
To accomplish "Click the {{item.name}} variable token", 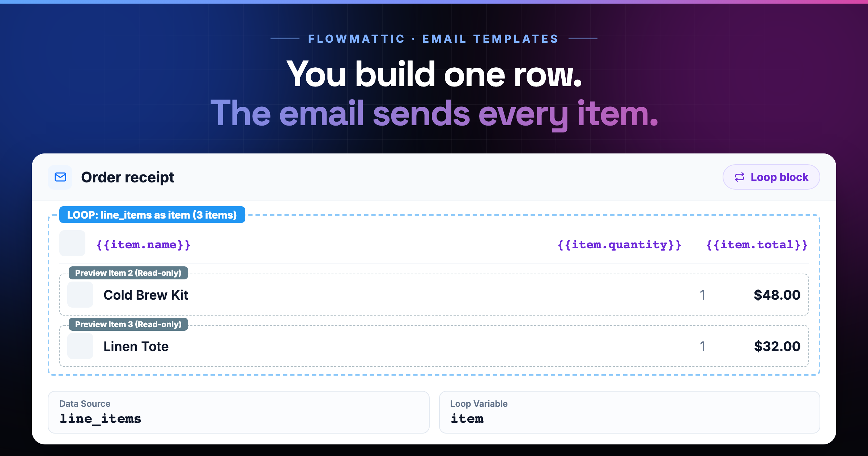I will click(x=143, y=245).
